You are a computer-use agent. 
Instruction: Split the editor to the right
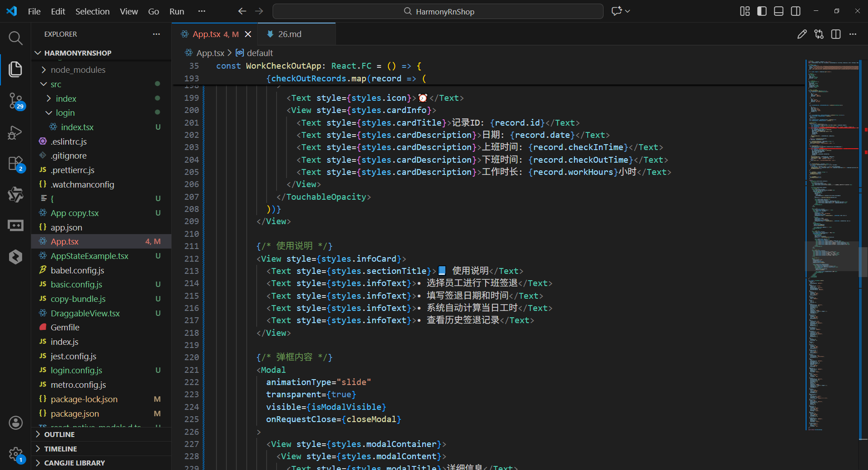836,34
